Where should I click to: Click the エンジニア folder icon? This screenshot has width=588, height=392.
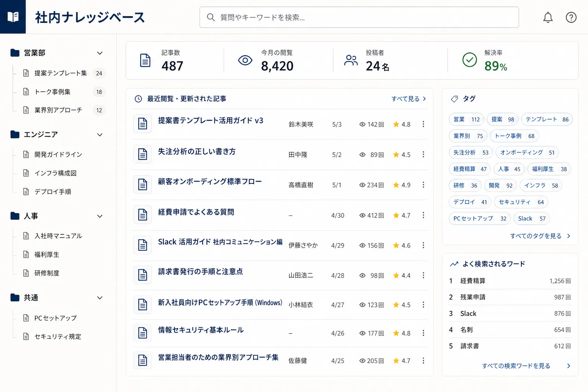coord(15,134)
